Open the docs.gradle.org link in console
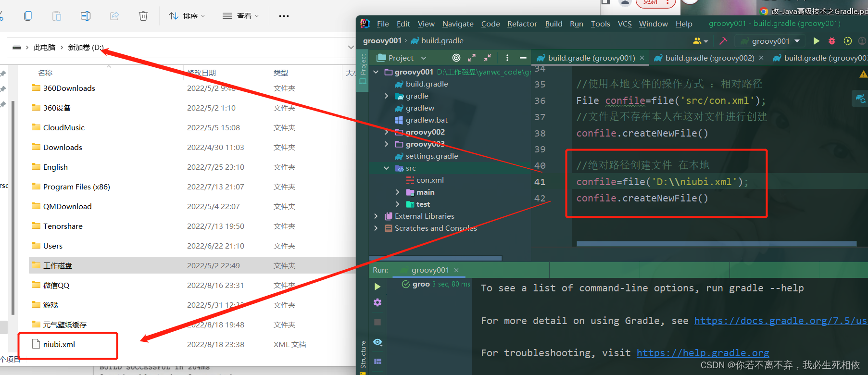Image resolution: width=868 pixels, height=375 pixels. coord(780,321)
